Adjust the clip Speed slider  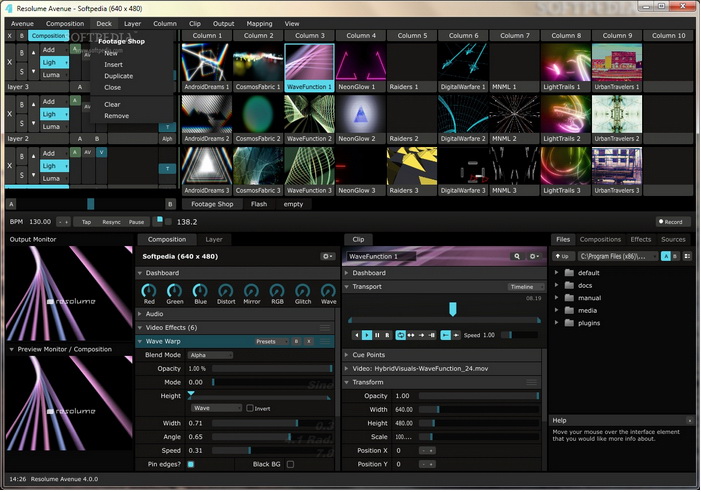click(519, 335)
